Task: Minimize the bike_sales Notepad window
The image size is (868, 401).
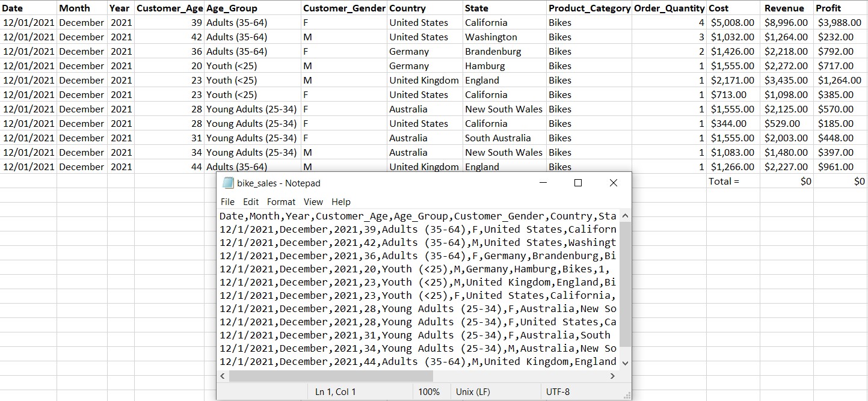Action: [x=543, y=183]
